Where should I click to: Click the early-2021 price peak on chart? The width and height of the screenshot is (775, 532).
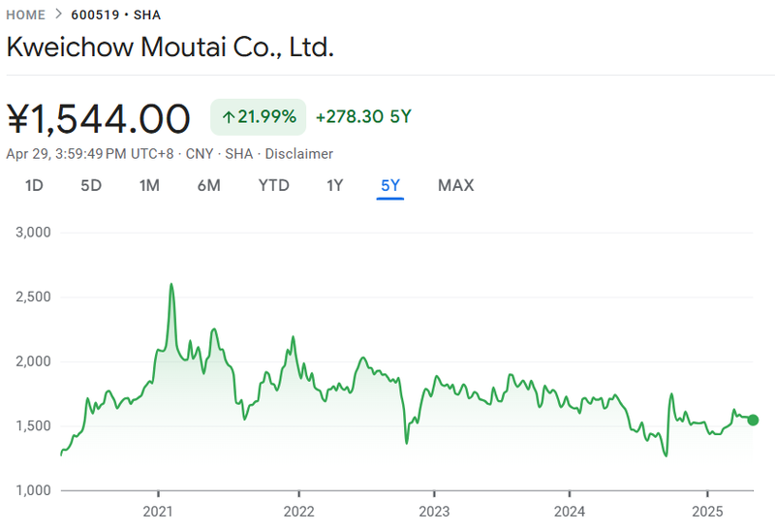click(171, 284)
